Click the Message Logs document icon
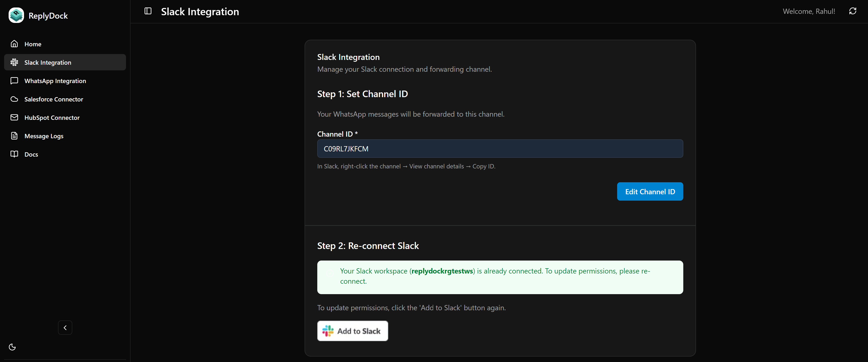 coord(14,136)
